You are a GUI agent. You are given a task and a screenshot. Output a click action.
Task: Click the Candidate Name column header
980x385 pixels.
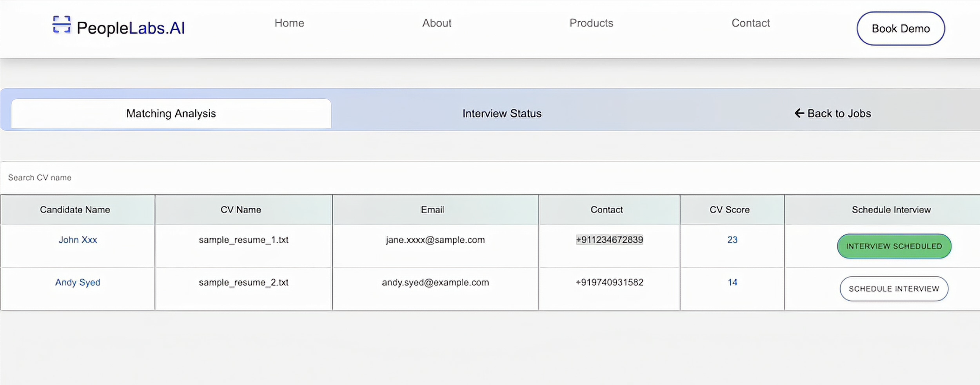(75, 210)
